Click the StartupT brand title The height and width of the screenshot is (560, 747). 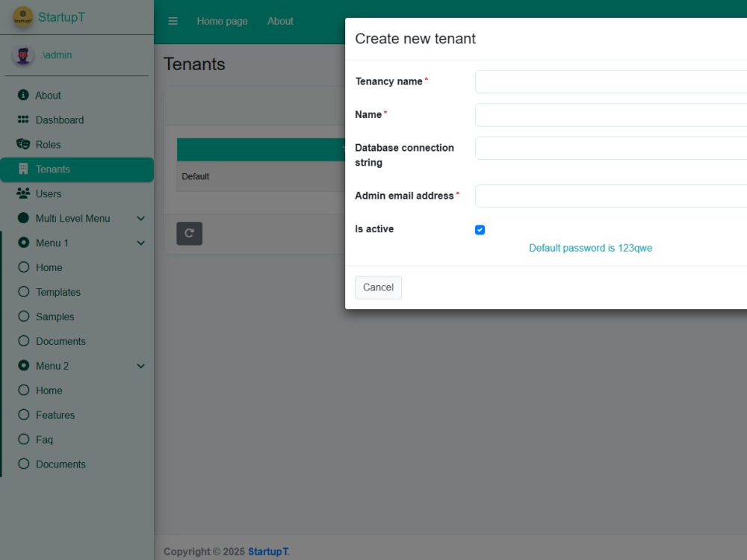pyautogui.click(x=61, y=17)
